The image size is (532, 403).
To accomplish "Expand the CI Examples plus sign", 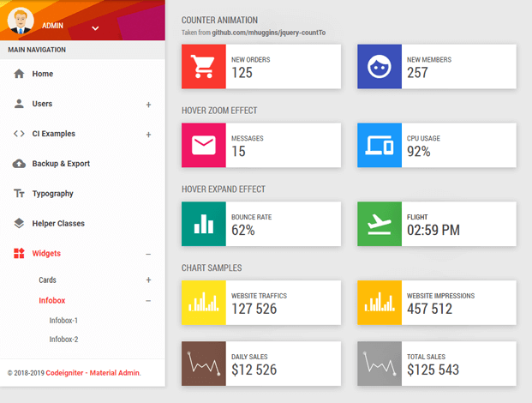I will click(x=148, y=135).
